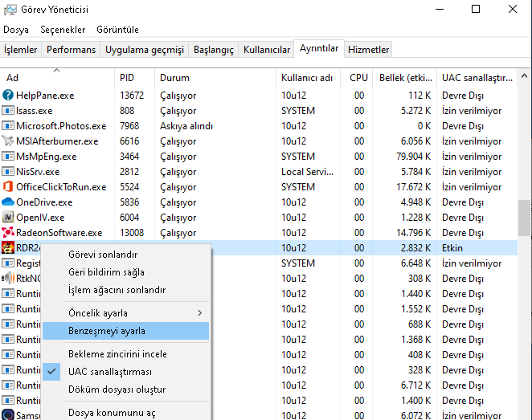
Task: Select Benzeşmeyi ayarla menu entry
Action: 125,331
